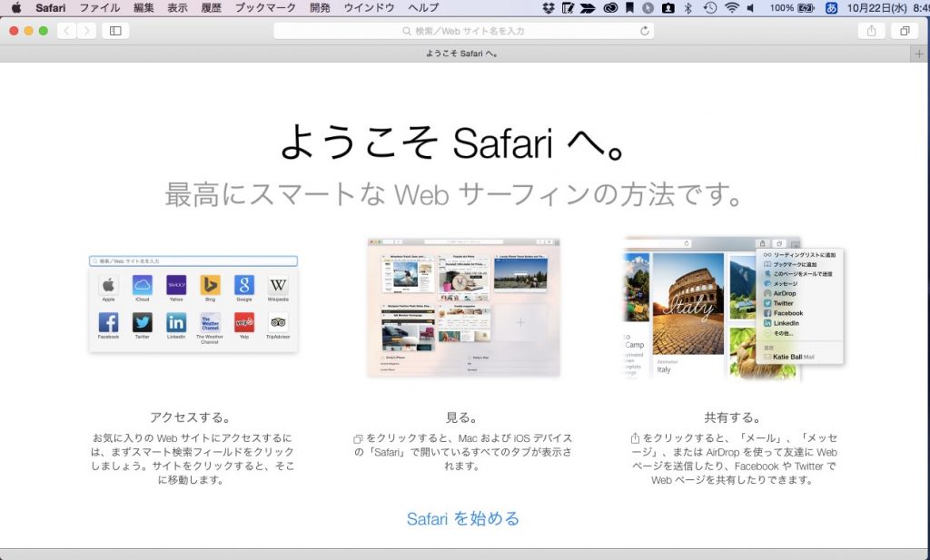Open the ヘルプ menu
The height and width of the screenshot is (560, 930).
coord(423,7)
